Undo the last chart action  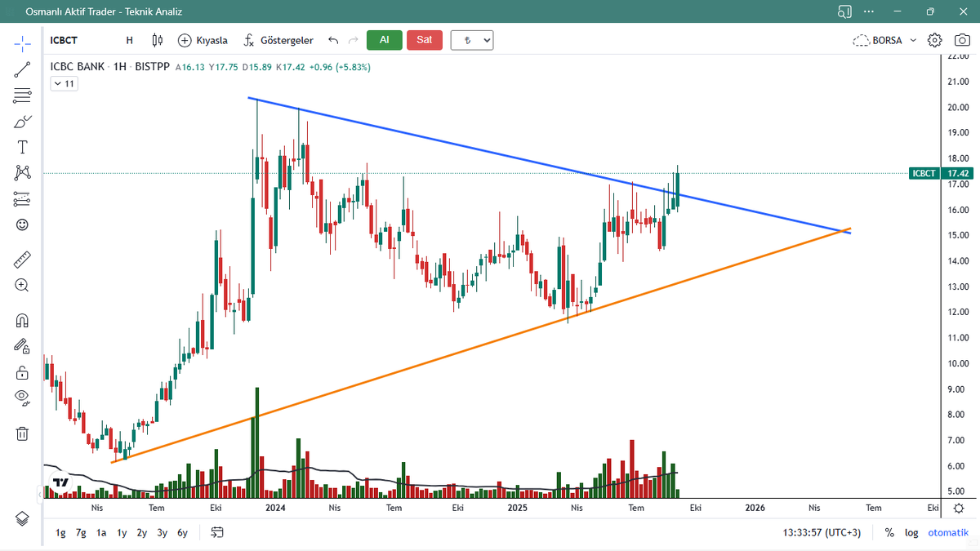(x=332, y=40)
